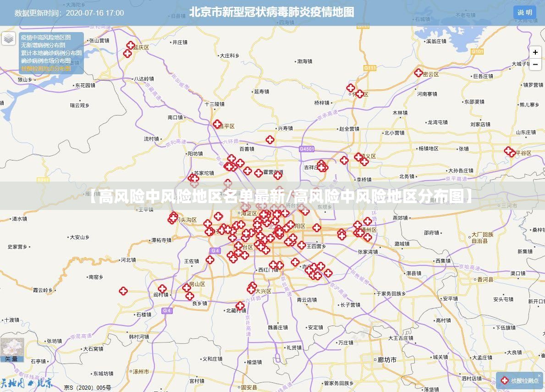The width and height of the screenshot is (545, 392).
Task: Close the 核酸检测点 legend box
Action: pyautogui.click(x=539, y=375)
